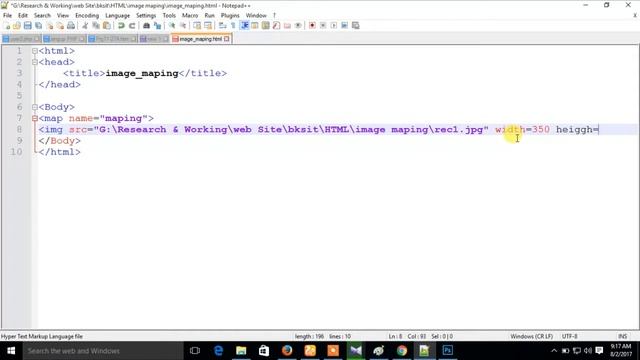This screenshot has width=640, height=360.
Task: Toggle synchronized horizontal scrolling icon
Action: 208,26
